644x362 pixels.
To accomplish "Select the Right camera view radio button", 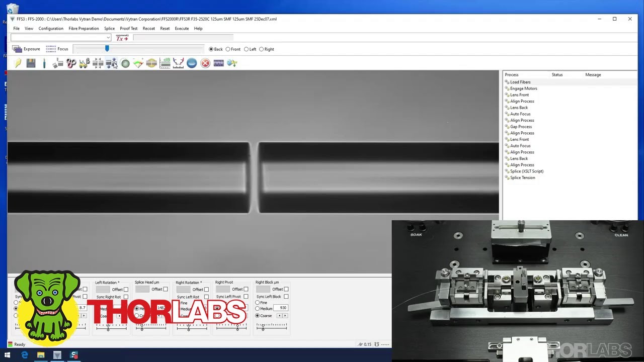I will pos(261,49).
